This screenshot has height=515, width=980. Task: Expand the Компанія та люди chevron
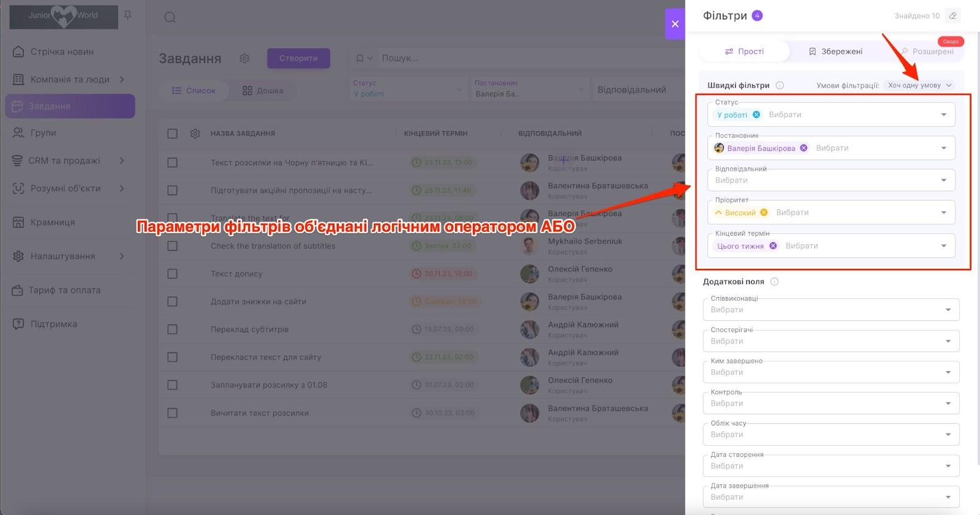(x=122, y=80)
